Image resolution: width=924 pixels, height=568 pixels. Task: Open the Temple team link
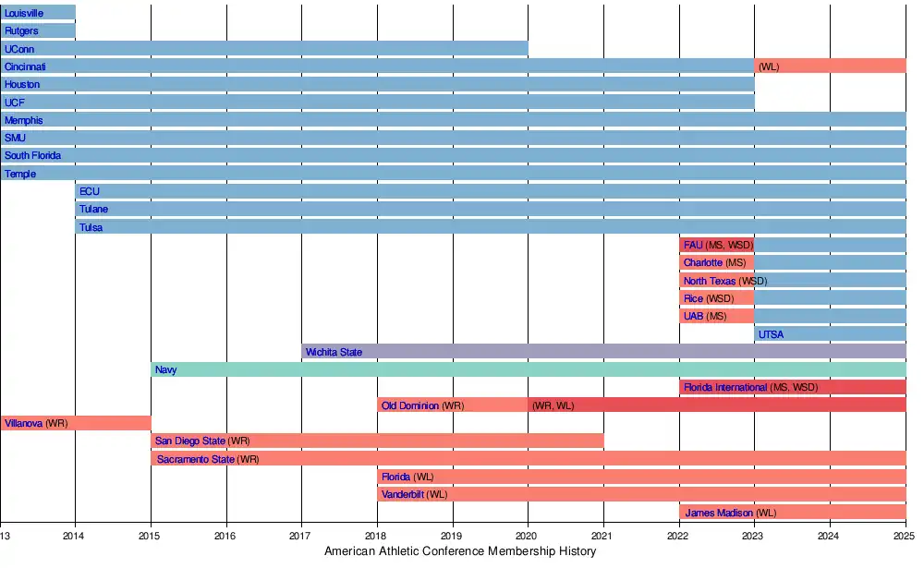point(20,174)
